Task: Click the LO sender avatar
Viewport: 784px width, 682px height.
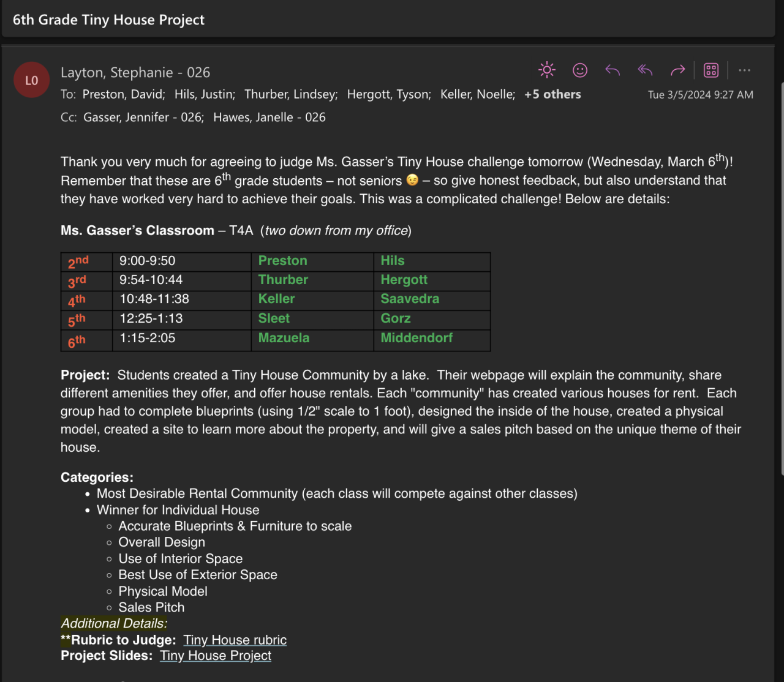Action: tap(32, 80)
